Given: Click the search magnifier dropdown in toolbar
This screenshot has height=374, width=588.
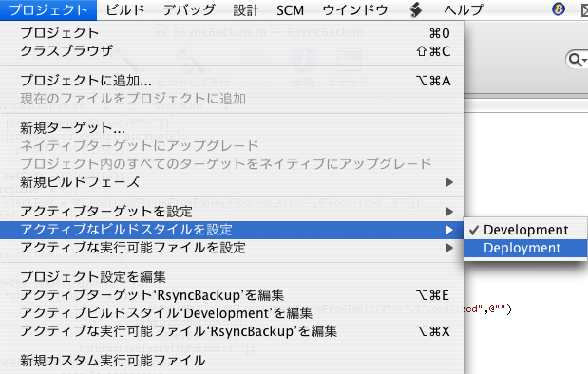Looking at the screenshot, I should click(x=578, y=60).
